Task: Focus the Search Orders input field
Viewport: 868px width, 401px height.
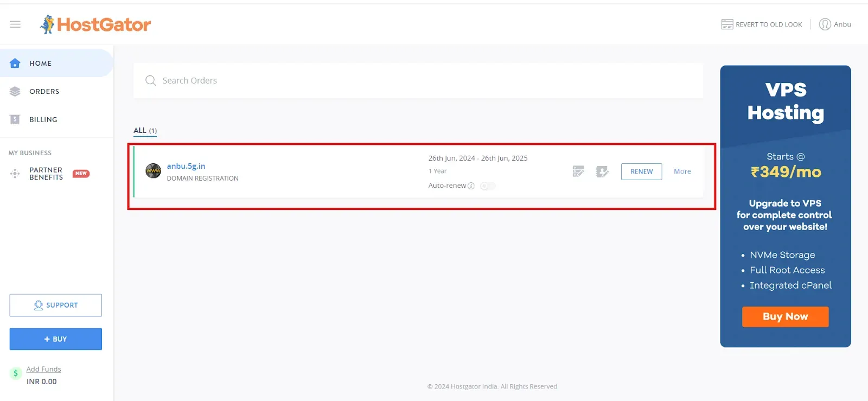Action: (x=418, y=80)
